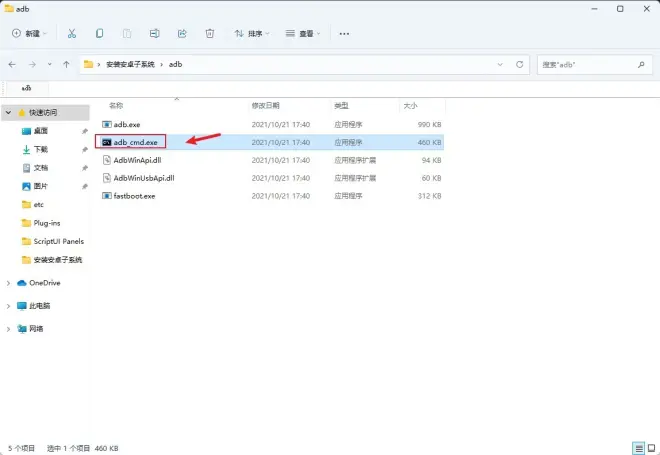Open the 查看 (View) dropdown
Viewport: 660px width, 455px height.
point(303,33)
